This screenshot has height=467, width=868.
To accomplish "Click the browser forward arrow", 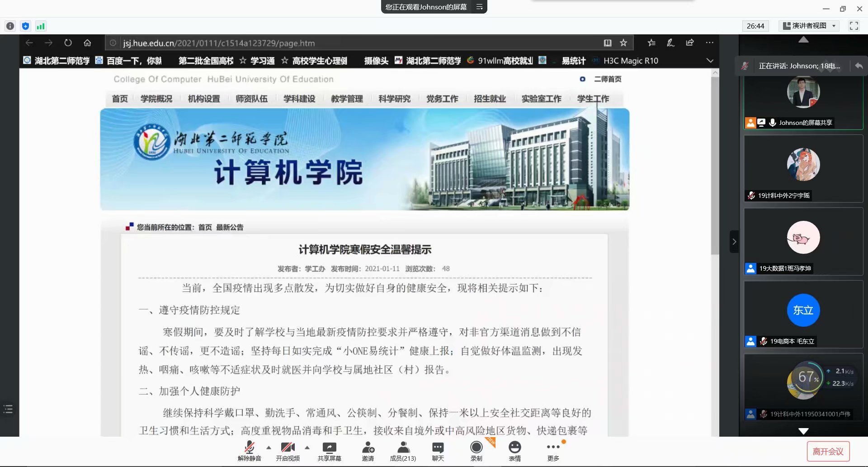I will tap(49, 43).
